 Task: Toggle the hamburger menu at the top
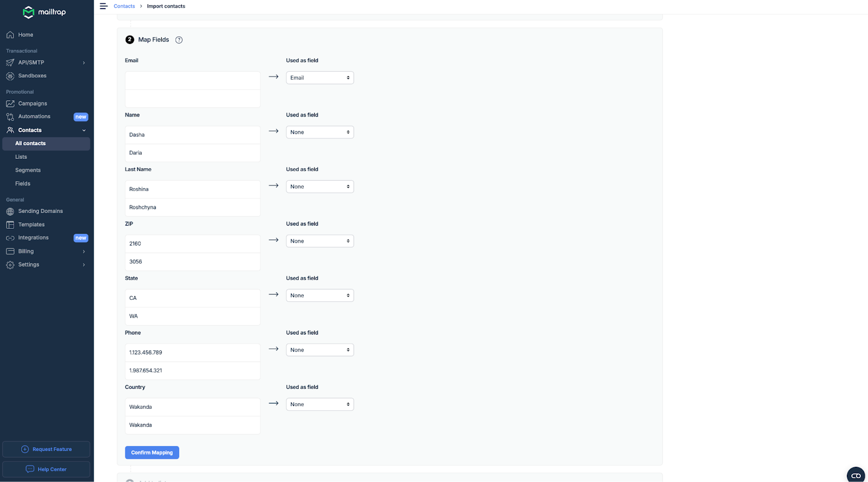click(103, 6)
